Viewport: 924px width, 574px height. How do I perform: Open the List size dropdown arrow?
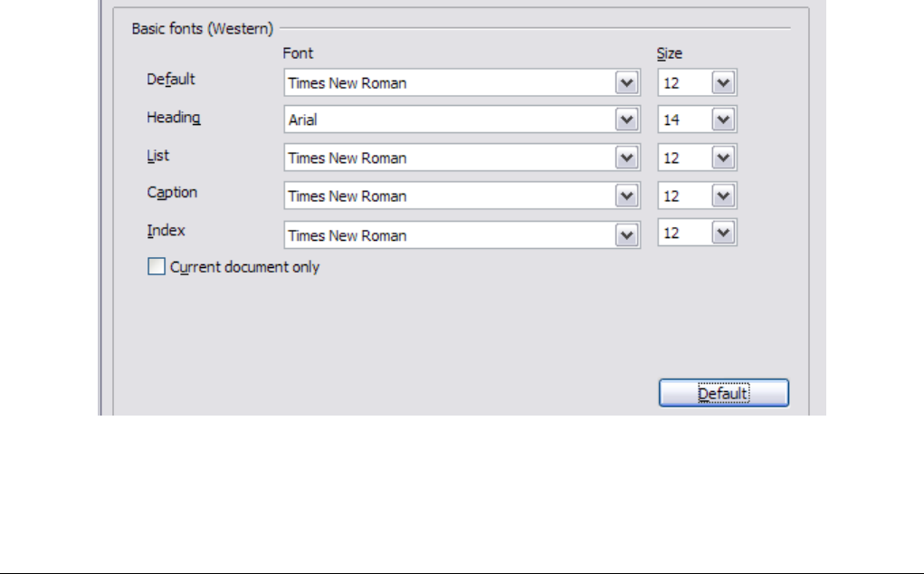721,158
